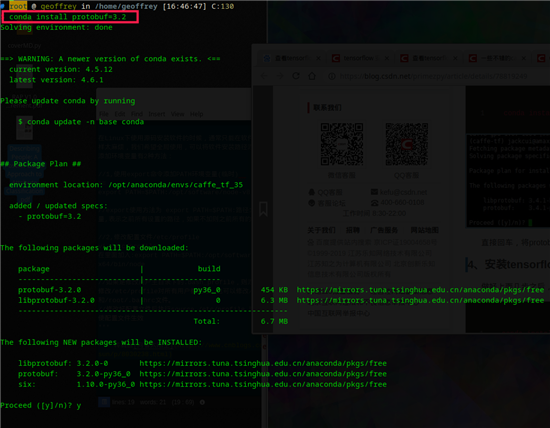Close the 'tensorflow' browser tab

click(x=387, y=58)
